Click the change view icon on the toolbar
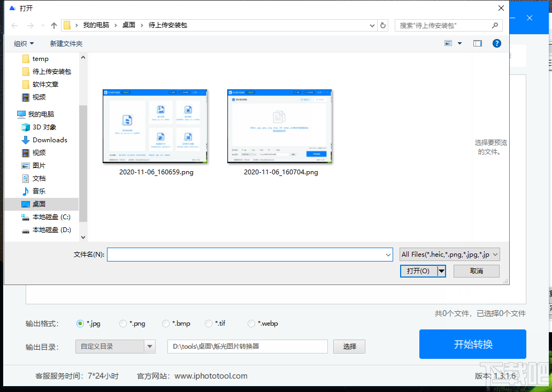This screenshot has height=392, width=552. click(448, 43)
